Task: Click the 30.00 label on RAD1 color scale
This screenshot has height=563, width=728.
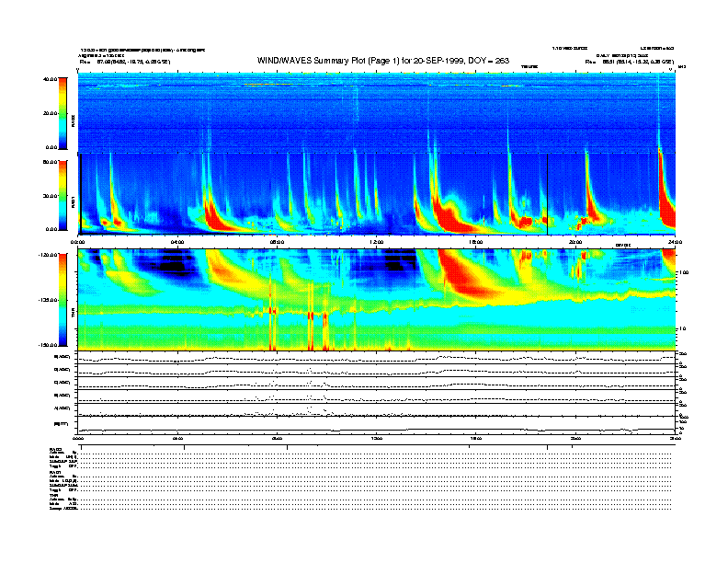Action: point(50,196)
